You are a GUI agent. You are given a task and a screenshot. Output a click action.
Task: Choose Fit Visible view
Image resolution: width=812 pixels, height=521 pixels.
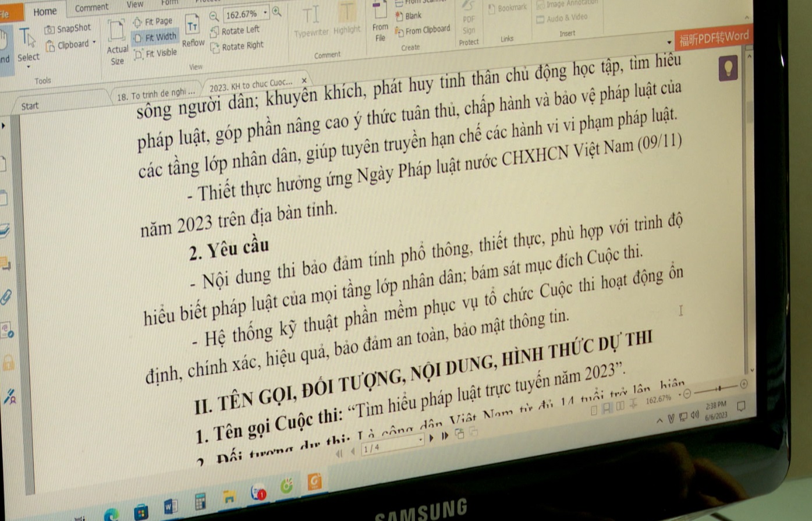pos(155,54)
